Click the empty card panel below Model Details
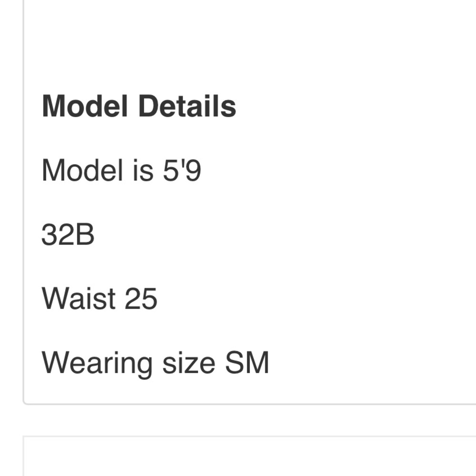 (249, 456)
